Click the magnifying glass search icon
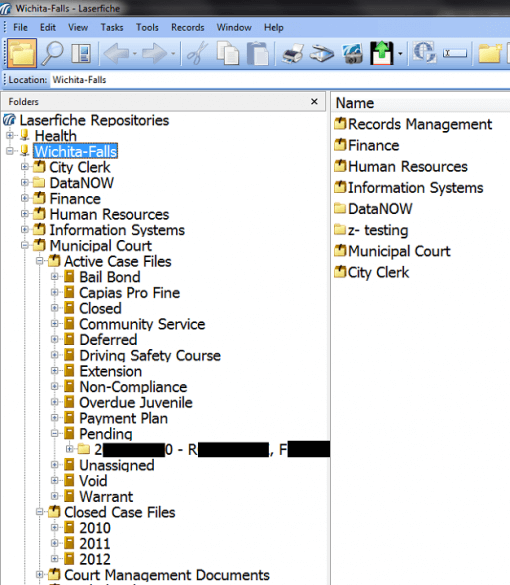Screen dimensions: 510x585 pyautogui.click(x=52, y=53)
